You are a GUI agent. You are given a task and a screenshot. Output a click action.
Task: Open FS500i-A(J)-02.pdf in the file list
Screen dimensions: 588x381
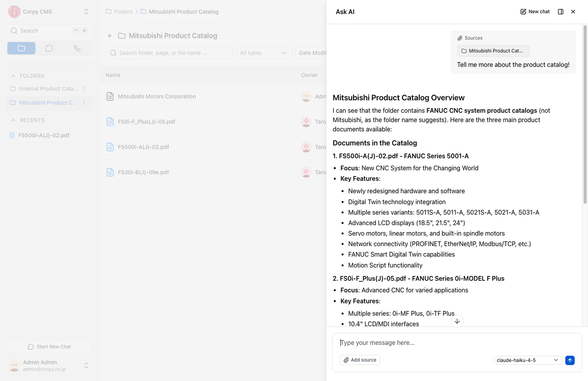(x=143, y=147)
